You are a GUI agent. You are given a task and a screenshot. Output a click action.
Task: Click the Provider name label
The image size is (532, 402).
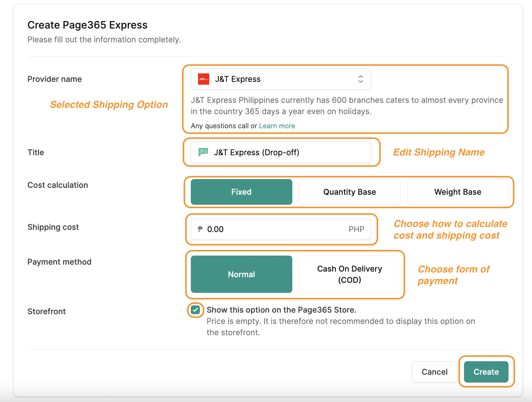[x=55, y=79]
